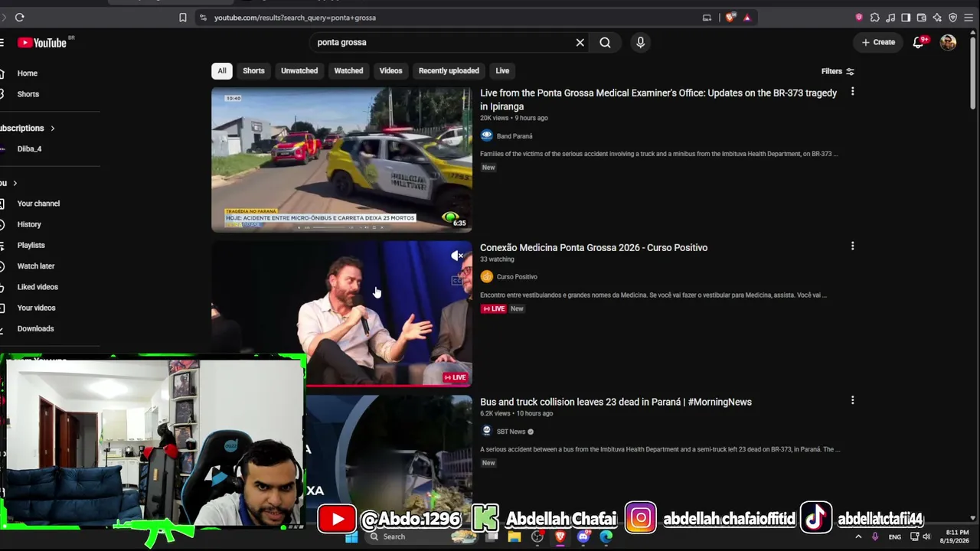The width and height of the screenshot is (980, 551).
Task: Open the account avatar menu
Action: (x=949, y=43)
